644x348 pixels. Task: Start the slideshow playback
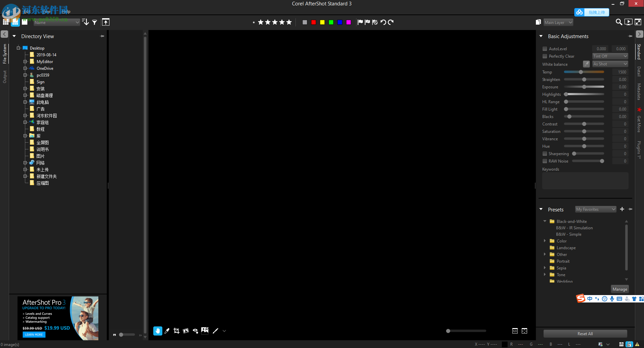coord(629,22)
